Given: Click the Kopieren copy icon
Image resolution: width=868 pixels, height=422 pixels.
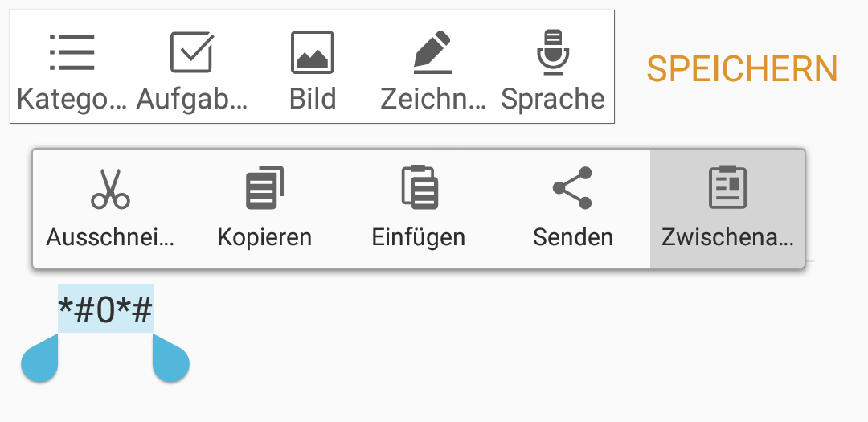Looking at the screenshot, I should 264,188.
